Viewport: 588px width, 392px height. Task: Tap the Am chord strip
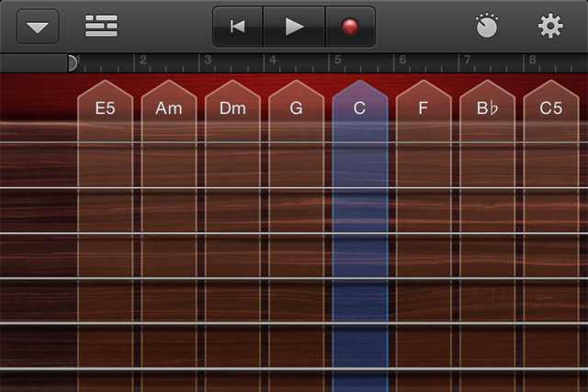(169, 236)
